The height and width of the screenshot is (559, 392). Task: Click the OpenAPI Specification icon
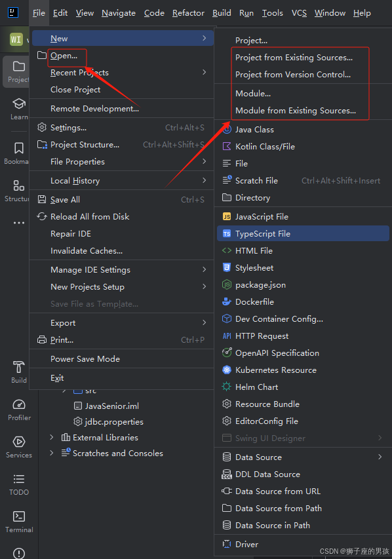(227, 352)
